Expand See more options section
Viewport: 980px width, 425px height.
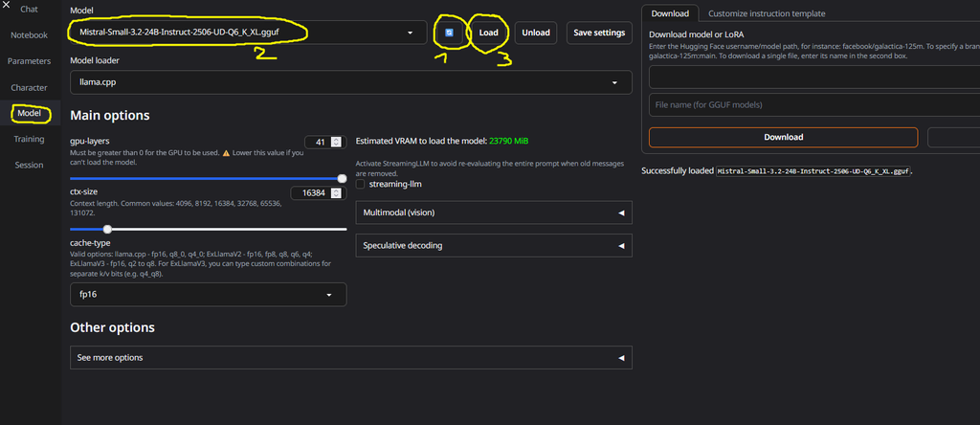click(350, 358)
